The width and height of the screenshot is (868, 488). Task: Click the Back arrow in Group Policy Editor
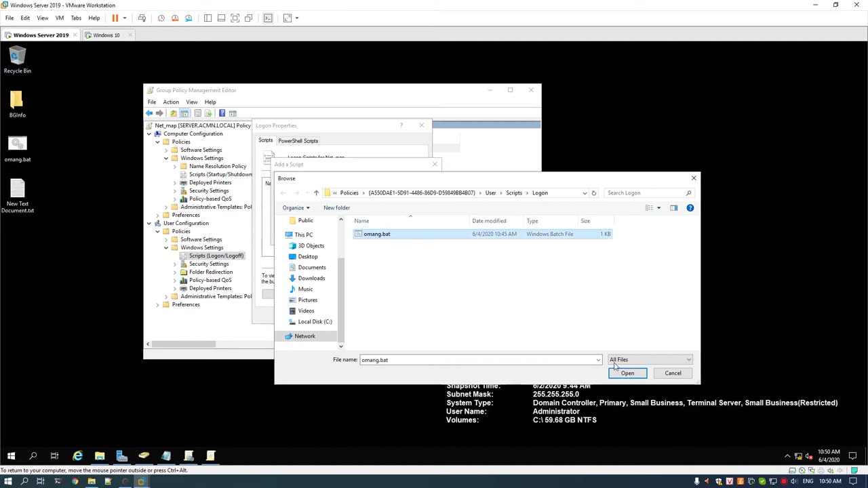coord(149,113)
